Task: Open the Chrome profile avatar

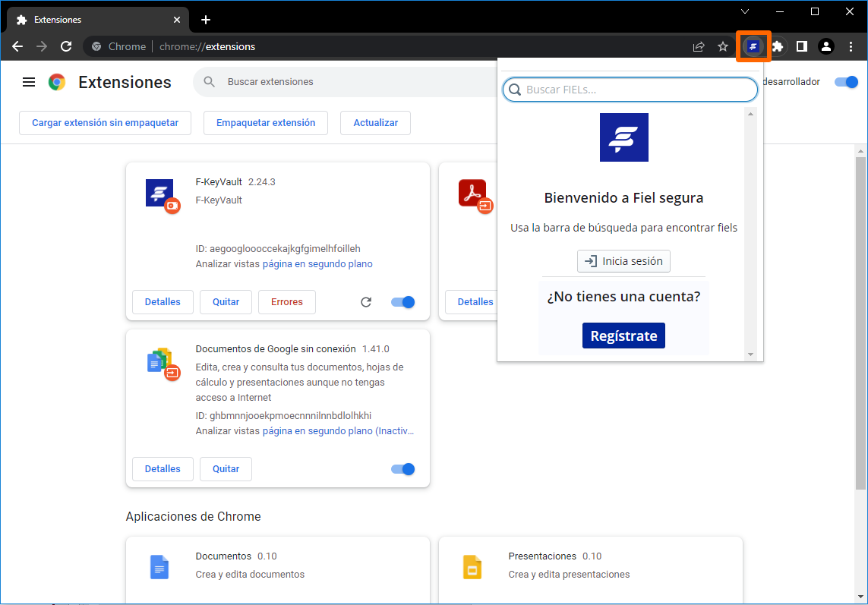Action: pyautogui.click(x=826, y=46)
